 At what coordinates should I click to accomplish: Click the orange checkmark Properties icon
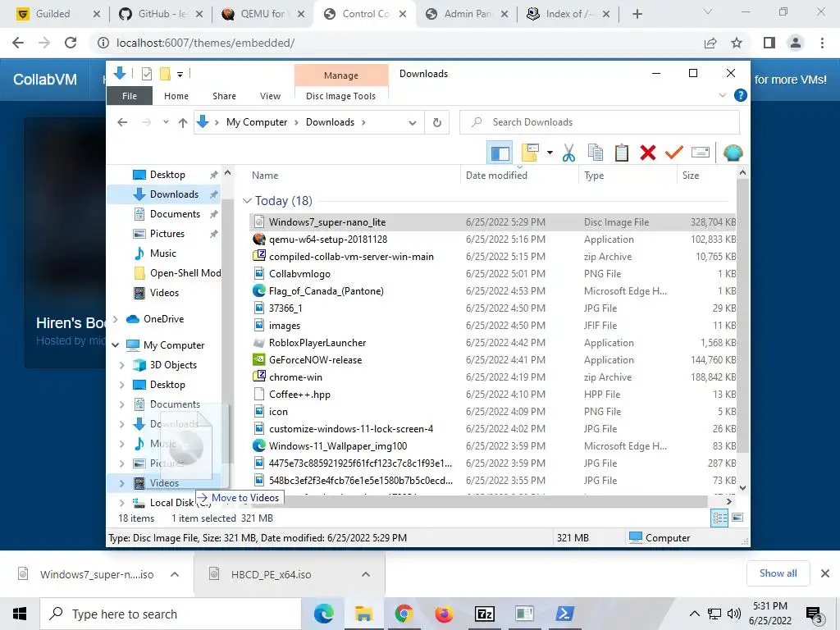click(674, 153)
